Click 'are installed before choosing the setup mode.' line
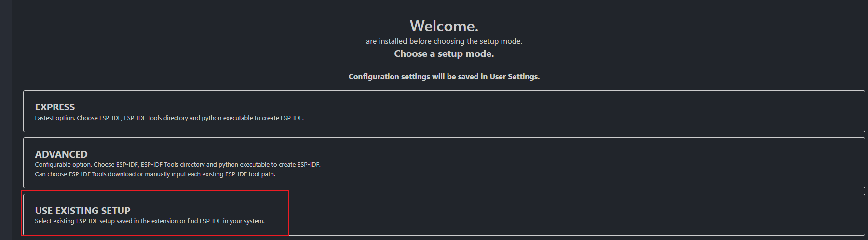This screenshot has width=868, height=240. pyautogui.click(x=444, y=41)
